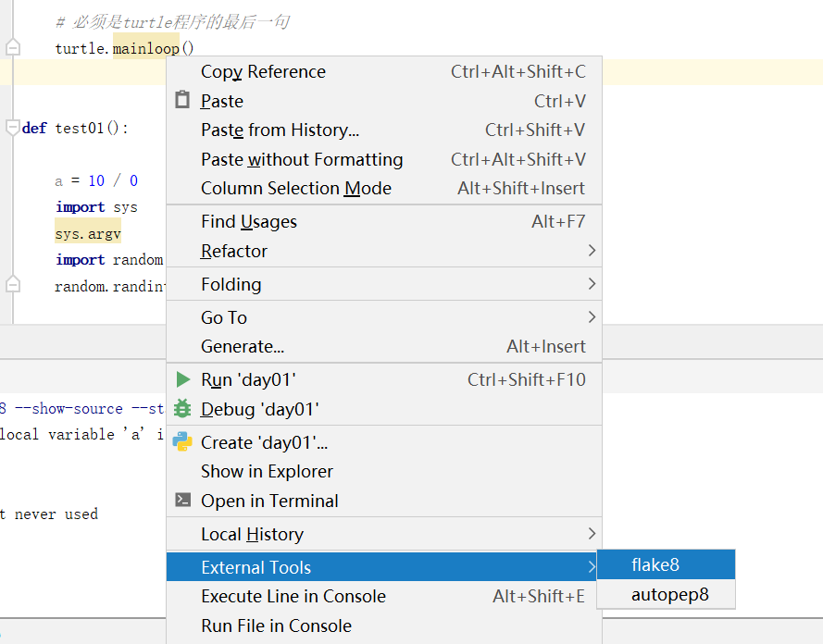The height and width of the screenshot is (644, 823).
Task: Open a terminal using the terminal icon
Action: 181,501
